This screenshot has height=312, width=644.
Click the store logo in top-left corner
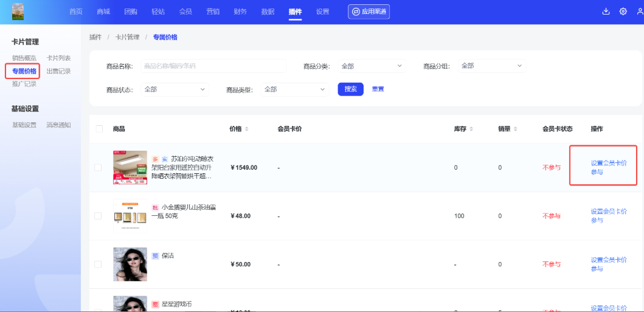point(18,12)
